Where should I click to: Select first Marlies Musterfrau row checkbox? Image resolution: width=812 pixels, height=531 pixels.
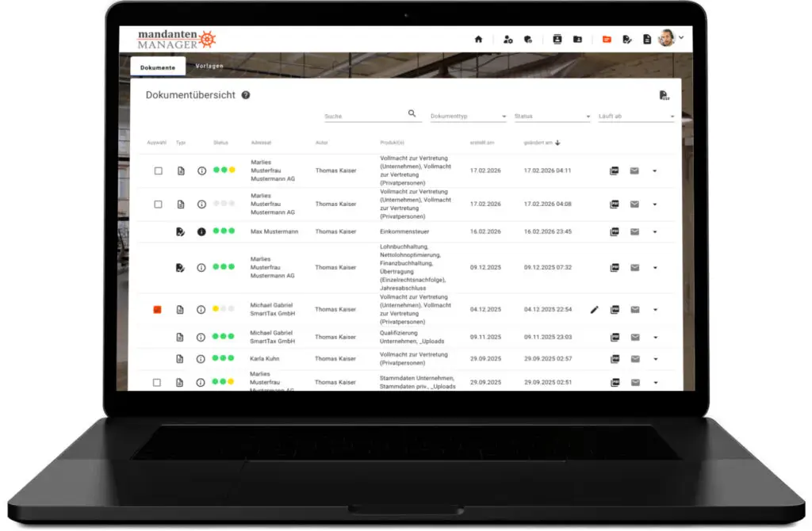pos(158,170)
